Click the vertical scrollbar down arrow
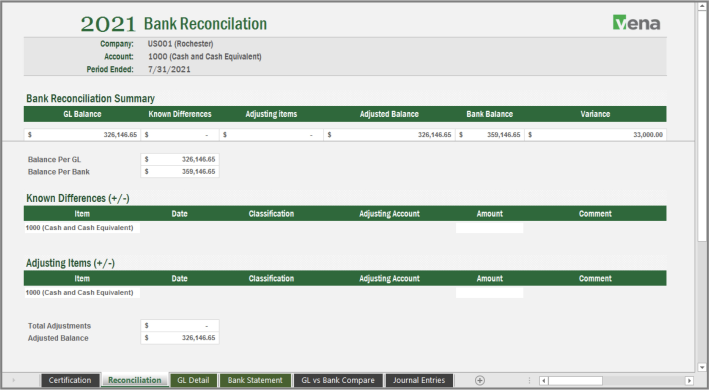Viewport: 709px width, 390px height. [x=701, y=367]
